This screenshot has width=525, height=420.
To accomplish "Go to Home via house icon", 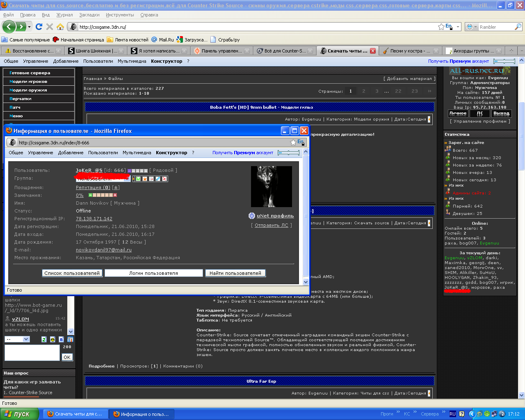I will 60,27.
